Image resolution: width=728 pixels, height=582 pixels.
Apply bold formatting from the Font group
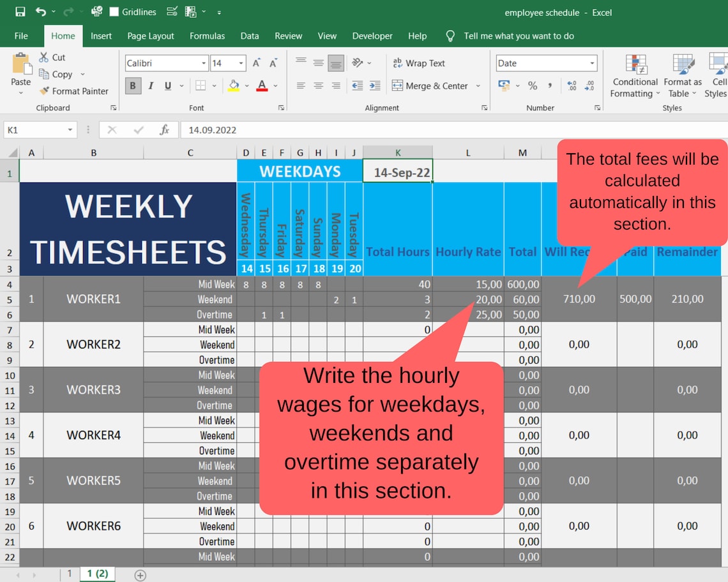coord(133,86)
